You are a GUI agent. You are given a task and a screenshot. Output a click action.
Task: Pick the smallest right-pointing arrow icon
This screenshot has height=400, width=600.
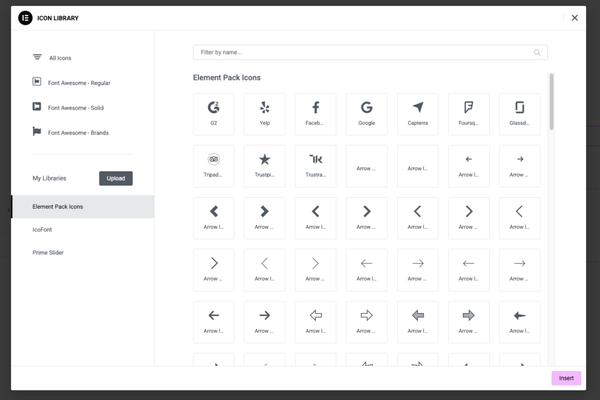(520, 166)
